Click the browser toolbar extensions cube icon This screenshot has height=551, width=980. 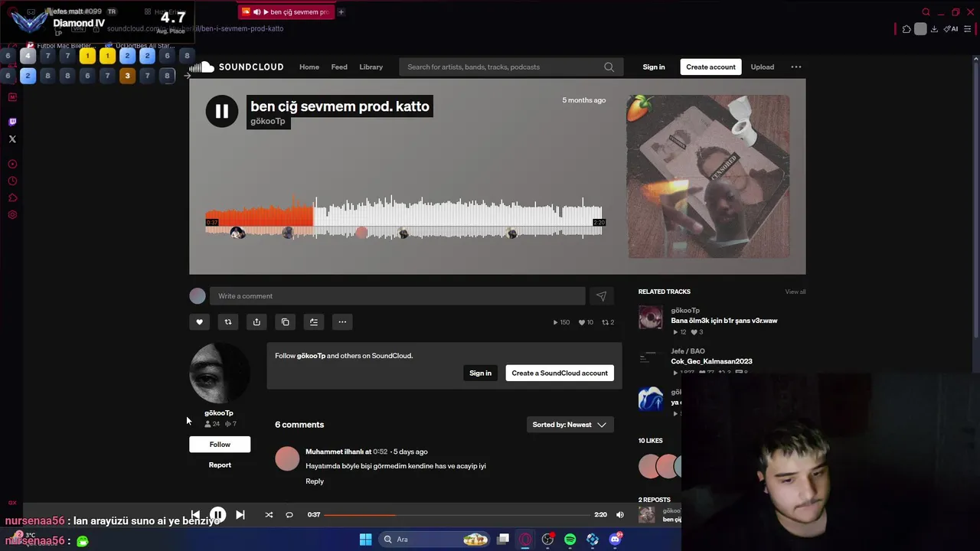tap(906, 29)
